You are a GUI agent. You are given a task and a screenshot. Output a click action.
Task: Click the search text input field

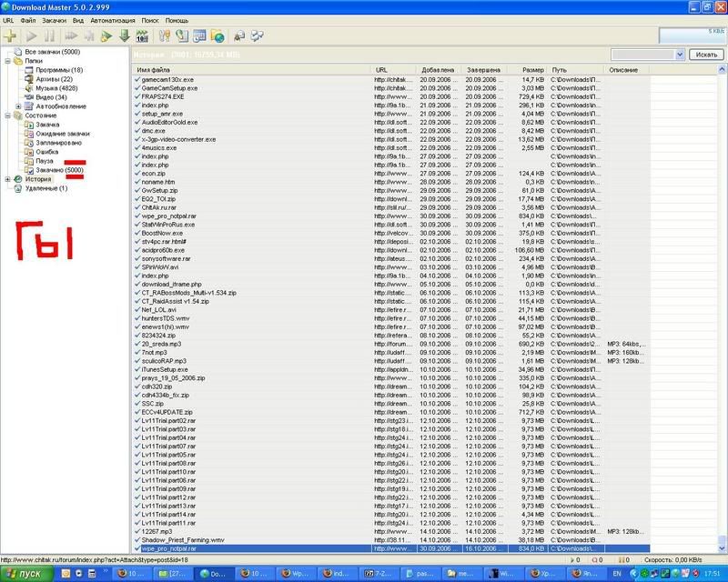[x=643, y=55]
